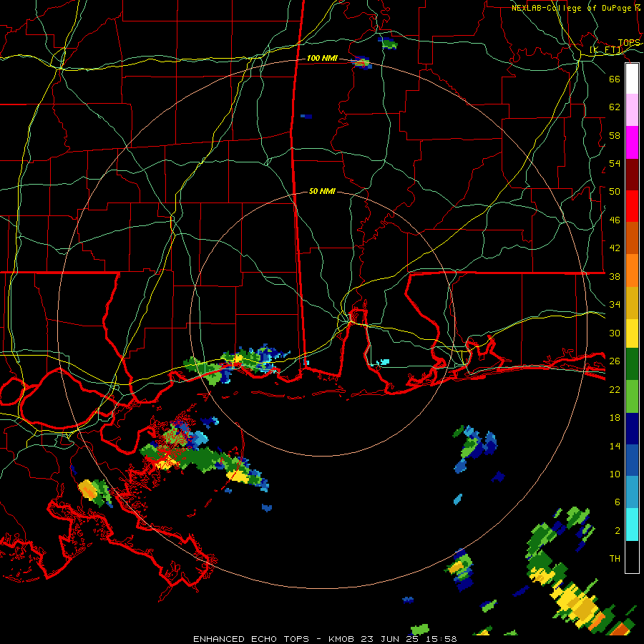Click the dark green legend swatch
This screenshot has height=644, width=644.
632,364
